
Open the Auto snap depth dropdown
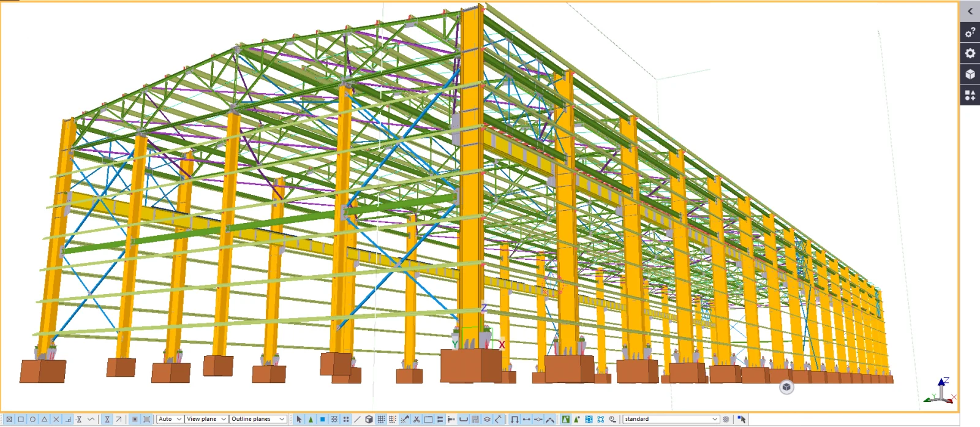tap(170, 419)
